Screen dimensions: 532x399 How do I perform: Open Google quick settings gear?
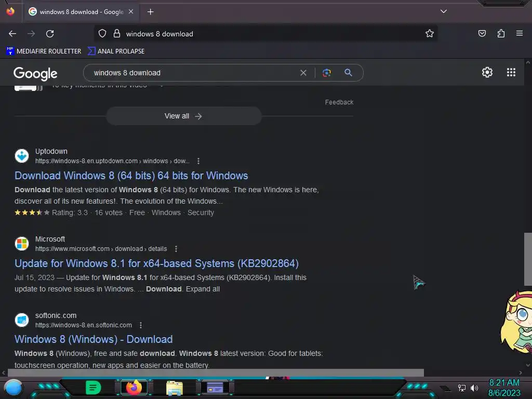(x=487, y=72)
